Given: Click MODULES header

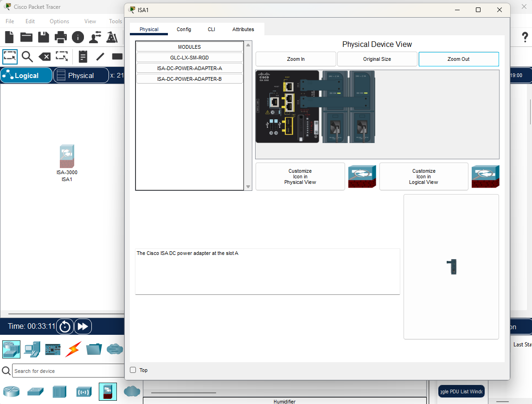Looking at the screenshot, I should [x=189, y=47].
